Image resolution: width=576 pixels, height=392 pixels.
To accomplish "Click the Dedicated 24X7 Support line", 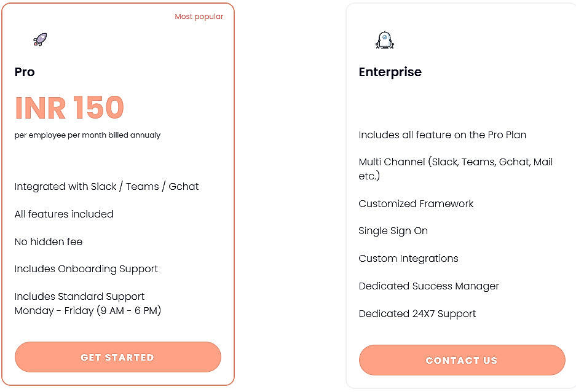I will 417,313.
